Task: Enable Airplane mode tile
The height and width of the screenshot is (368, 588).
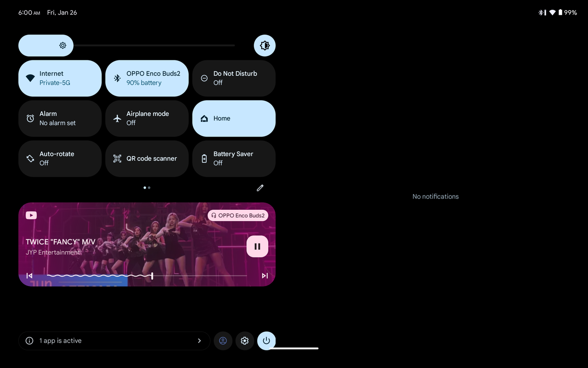Action: (x=147, y=118)
